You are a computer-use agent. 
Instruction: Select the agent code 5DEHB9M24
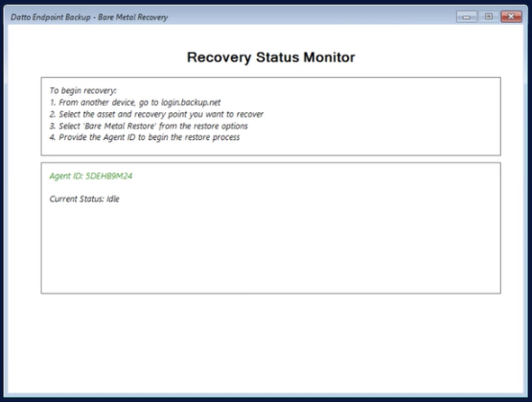(109, 176)
